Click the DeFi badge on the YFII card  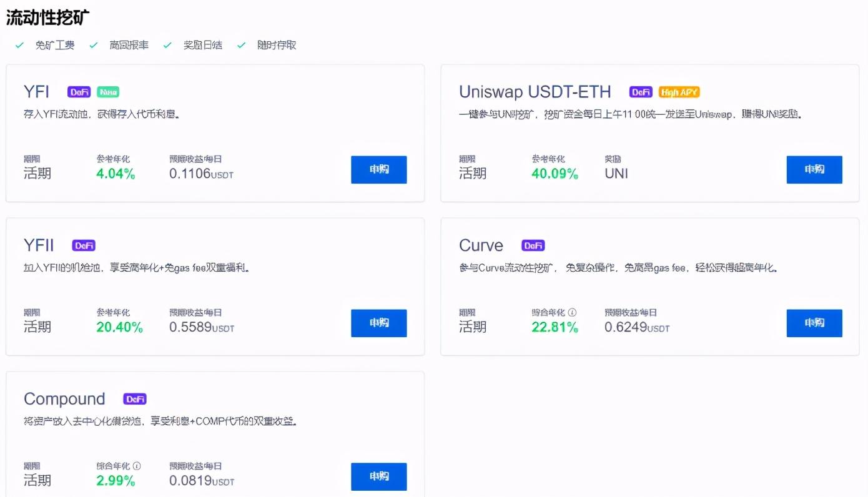(84, 245)
